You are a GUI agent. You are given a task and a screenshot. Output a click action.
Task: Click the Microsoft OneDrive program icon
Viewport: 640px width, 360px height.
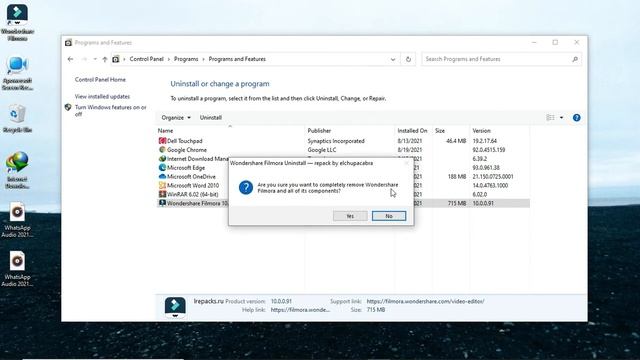coord(162,177)
